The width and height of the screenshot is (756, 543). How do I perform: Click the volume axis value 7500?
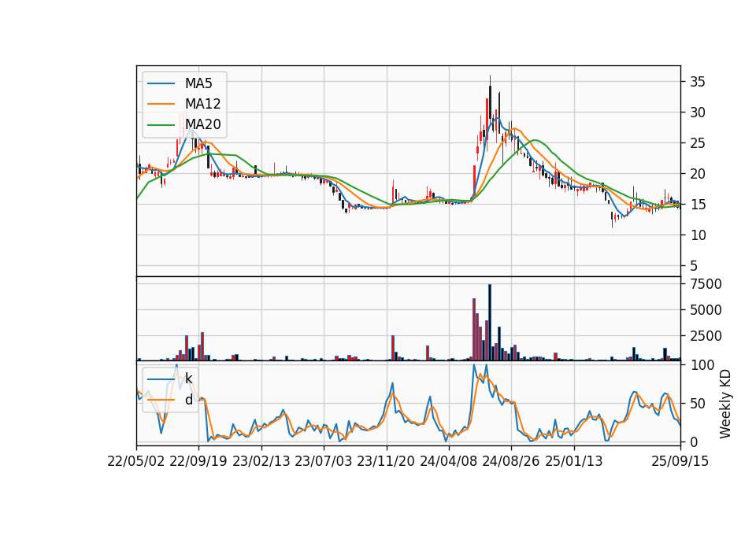[706, 284]
